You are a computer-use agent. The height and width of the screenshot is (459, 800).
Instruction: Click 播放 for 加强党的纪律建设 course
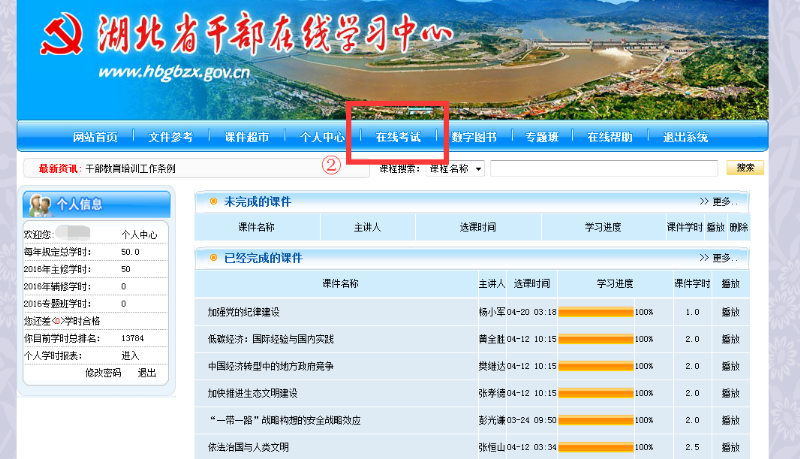(730, 312)
